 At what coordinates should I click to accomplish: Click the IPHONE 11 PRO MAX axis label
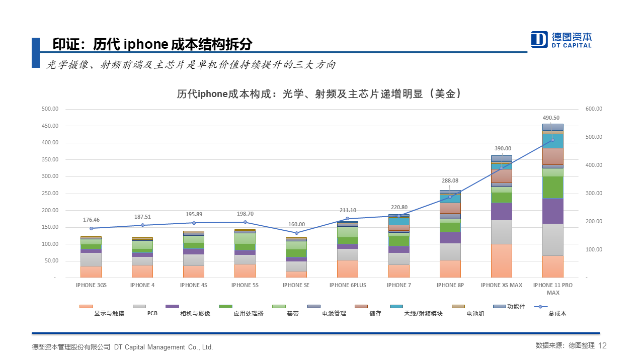tap(553, 289)
